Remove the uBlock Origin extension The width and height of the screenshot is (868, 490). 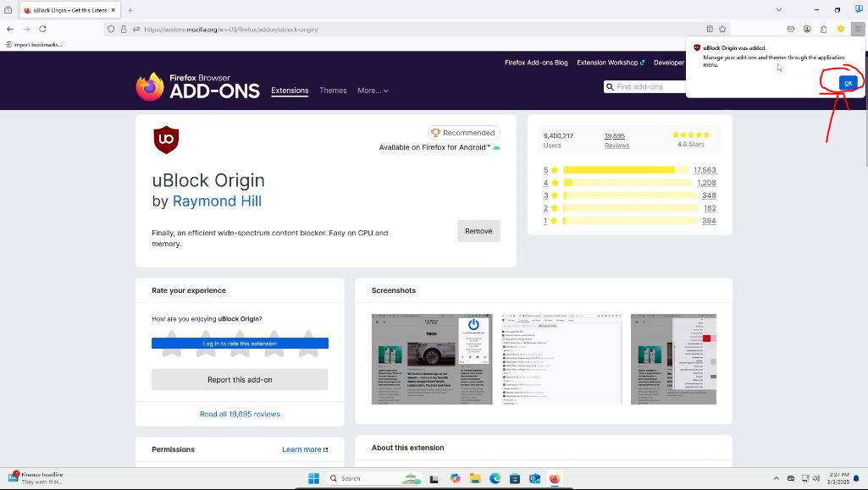pyautogui.click(x=478, y=231)
